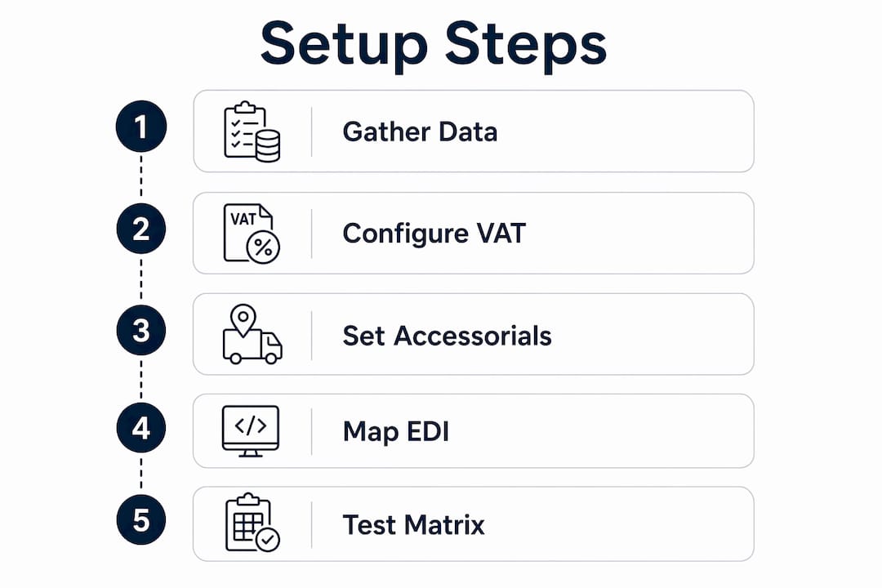
Task: Click the VAT percent document icon
Action: (252, 234)
